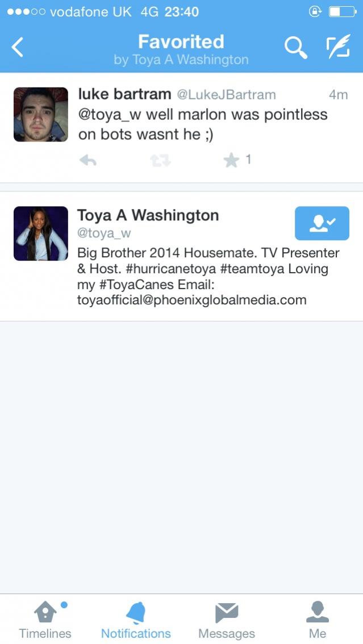Open the Toya A Washington name
The image size is (363, 644).
[x=148, y=215]
